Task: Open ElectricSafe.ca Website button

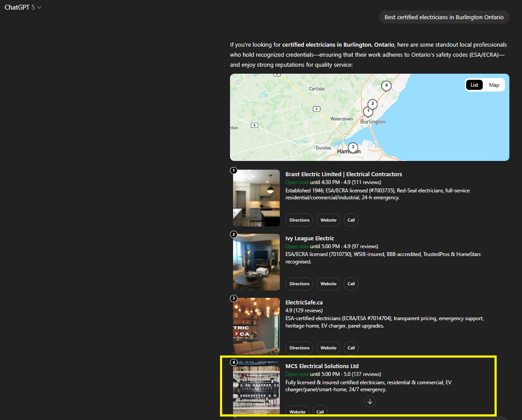Action: pyautogui.click(x=328, y=348)
